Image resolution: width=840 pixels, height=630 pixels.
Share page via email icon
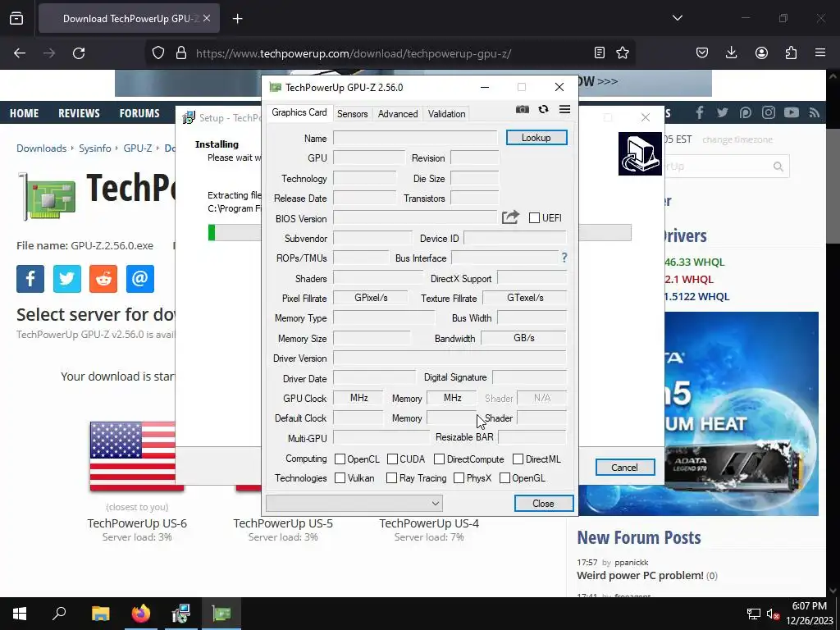[x=139, y=279]
